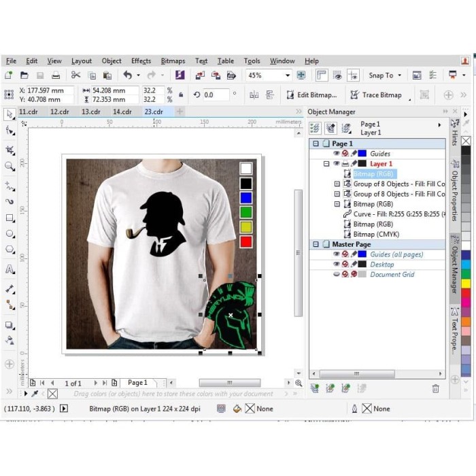The height and width of the screenshot is (476, 476).
Task: Open the Bitmaps menu
Action: coord(173,61)
